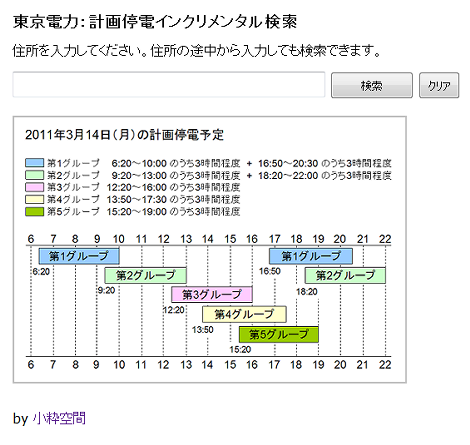Click the blue 第1グループ legend swatch

(35, 163)
